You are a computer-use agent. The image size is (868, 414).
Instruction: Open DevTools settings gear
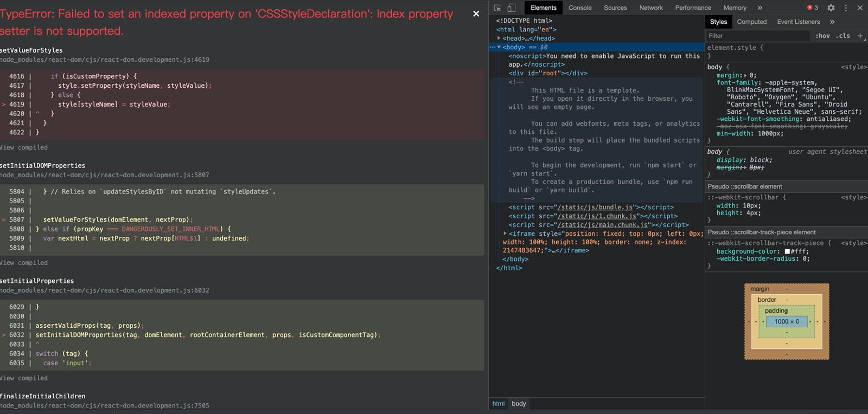831,8
